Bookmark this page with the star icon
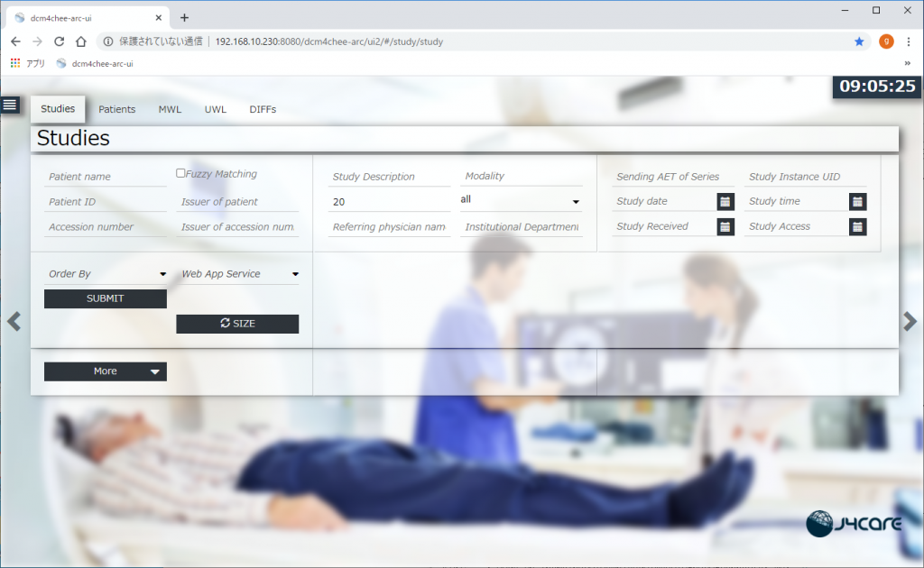This screenshot has height=568, width=924. coord(859,41)
